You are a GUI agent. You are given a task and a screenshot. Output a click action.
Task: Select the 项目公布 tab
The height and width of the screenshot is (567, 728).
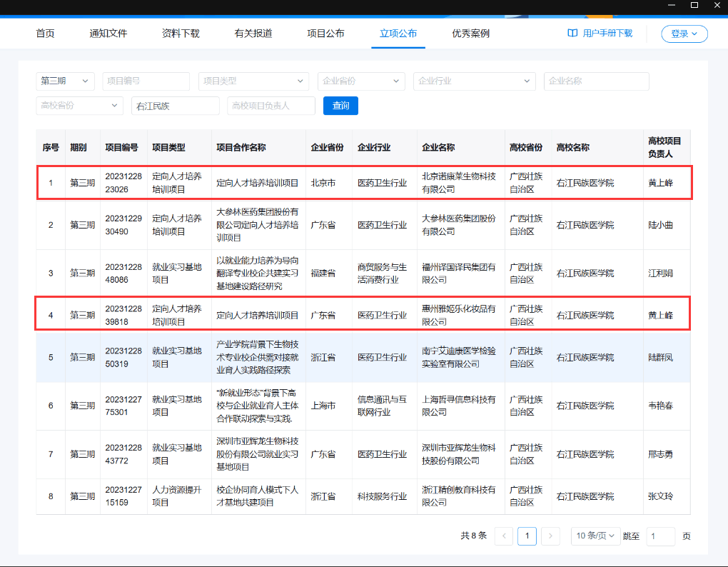325,34
